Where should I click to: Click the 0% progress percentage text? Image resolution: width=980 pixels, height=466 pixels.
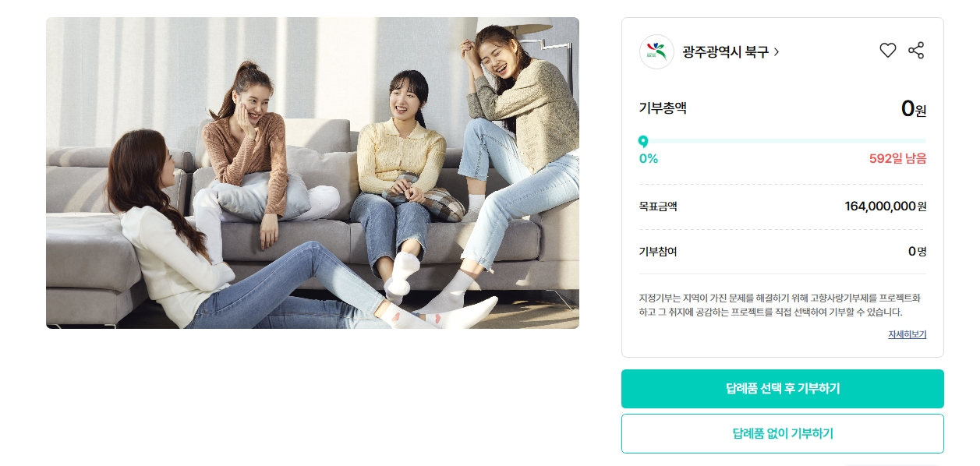[649, 159]
